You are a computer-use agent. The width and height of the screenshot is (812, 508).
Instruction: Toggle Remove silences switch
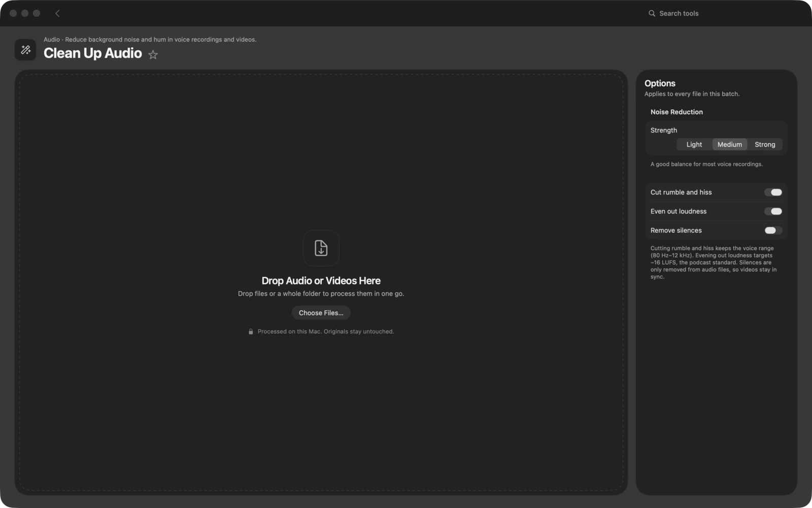point(773,230)
